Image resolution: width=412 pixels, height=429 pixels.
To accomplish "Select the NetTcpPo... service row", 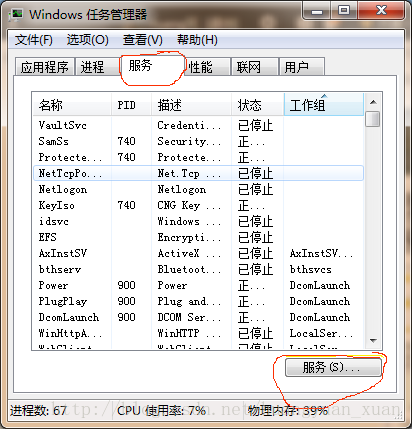I will tap(198, 173).
